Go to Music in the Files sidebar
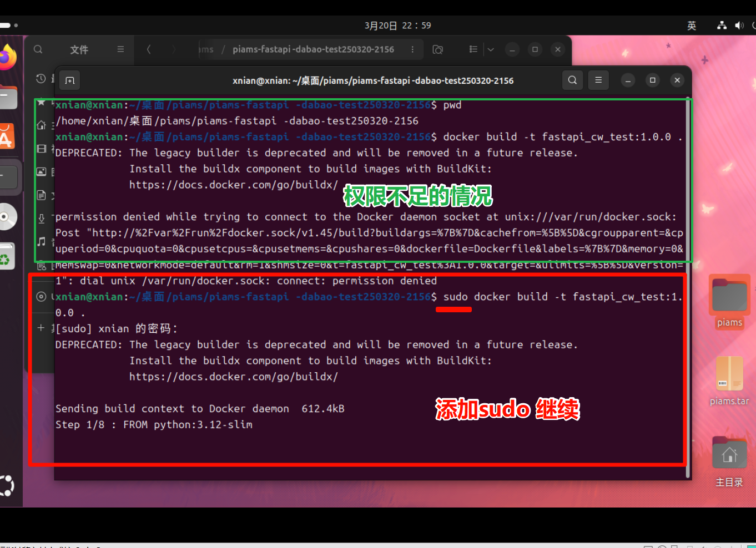Screen dimensions: 756x548 click(41, 241)
